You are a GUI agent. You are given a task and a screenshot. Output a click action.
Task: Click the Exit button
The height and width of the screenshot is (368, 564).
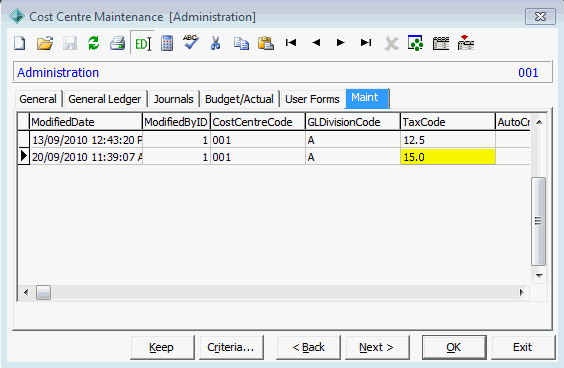tap(523, 347)
